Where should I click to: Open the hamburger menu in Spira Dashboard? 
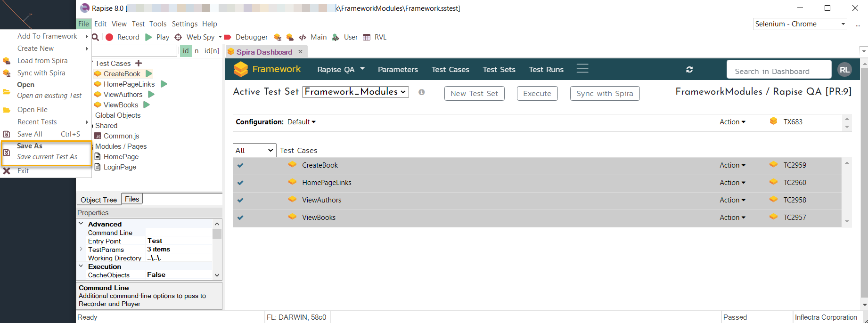(582, 69)
